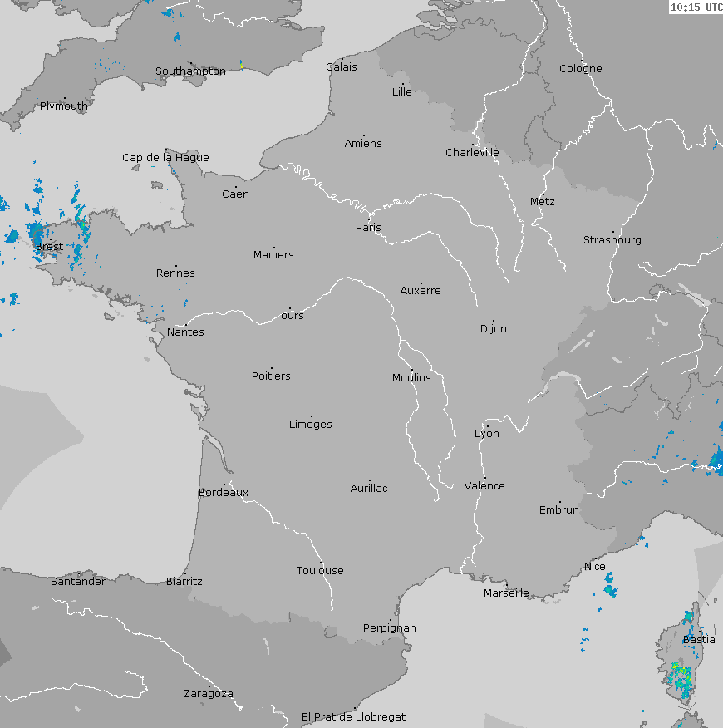Click the Brest city label
This screenshot has height=728, width=723.
[x=48, y=247]
